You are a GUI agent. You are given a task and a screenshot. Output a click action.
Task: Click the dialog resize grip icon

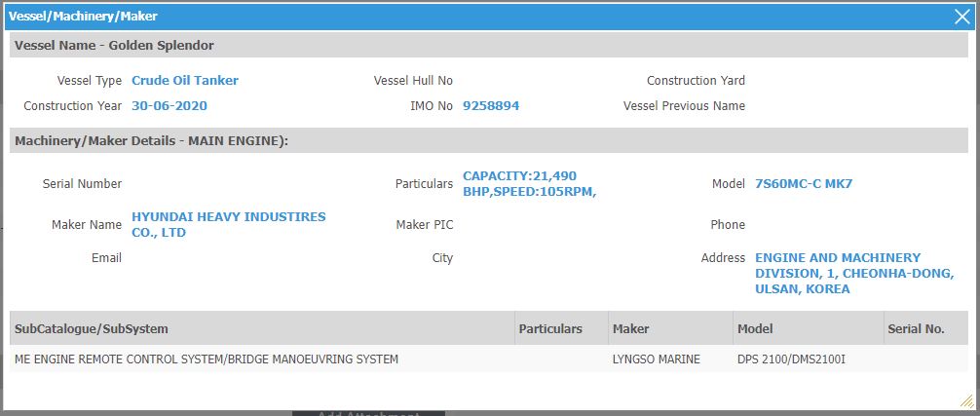pos(967,399)
